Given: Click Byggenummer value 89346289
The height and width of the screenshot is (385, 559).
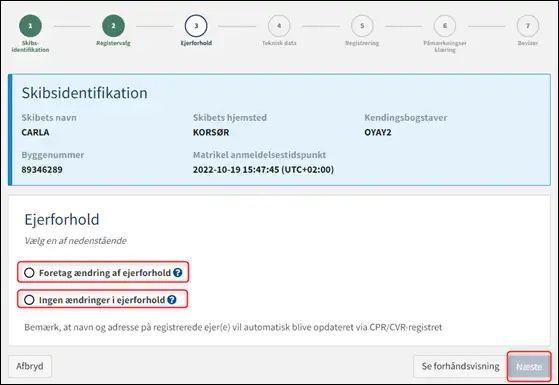Looking at the screenshot, I should (42, 170).
